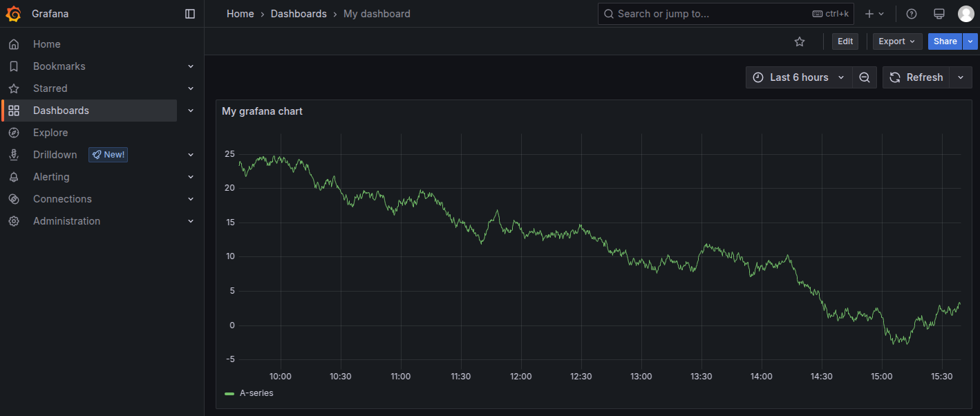Image resolution: width=980 pixels, height=416 pixels.
Task: Click the My grafana chart panel title
Action: (262, 111)
